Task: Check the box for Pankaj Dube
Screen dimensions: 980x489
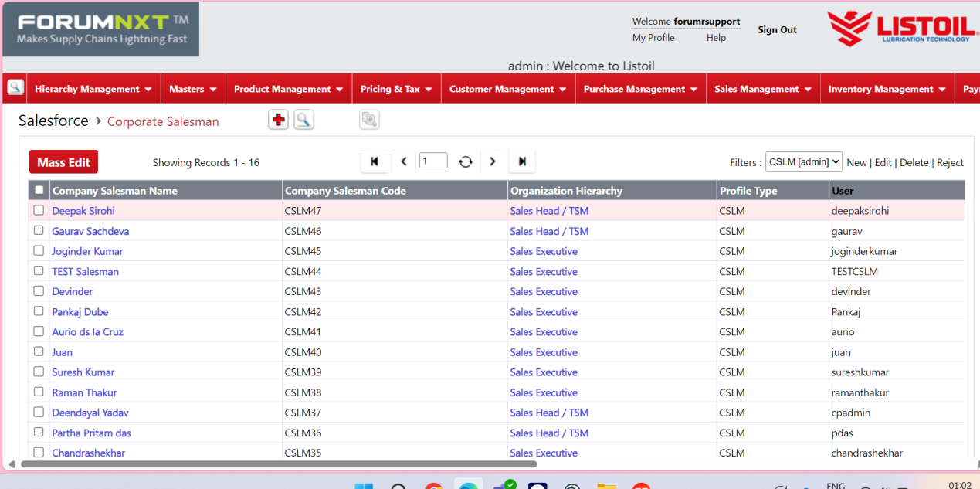Action: coord(39,311)
